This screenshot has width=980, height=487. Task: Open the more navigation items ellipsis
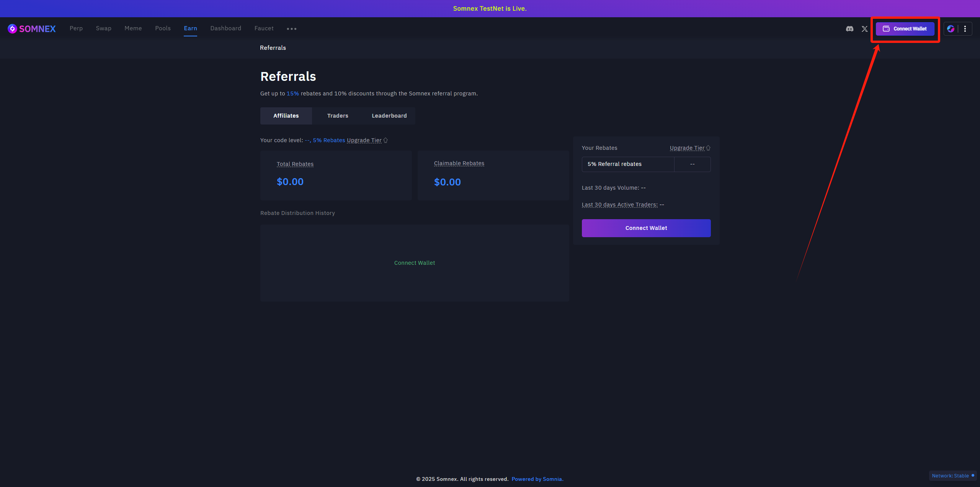[292, 29]
